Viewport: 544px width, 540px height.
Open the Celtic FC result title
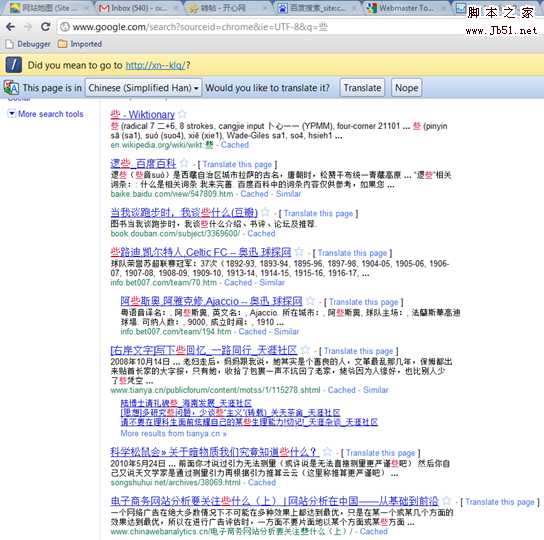click(201, 252)
